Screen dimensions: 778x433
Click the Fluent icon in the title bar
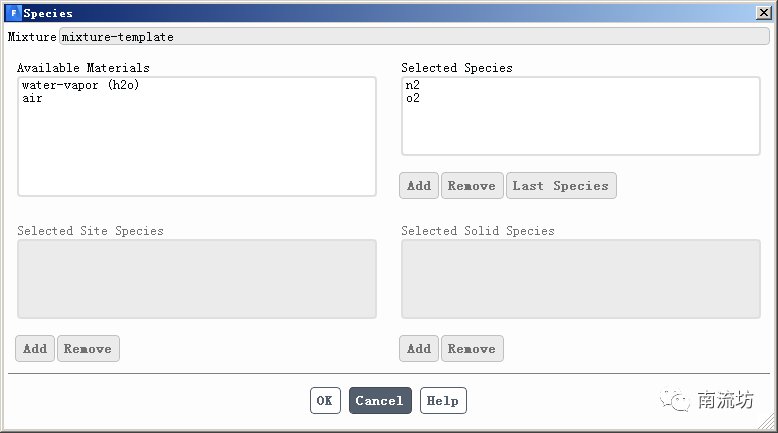(13, 13)
